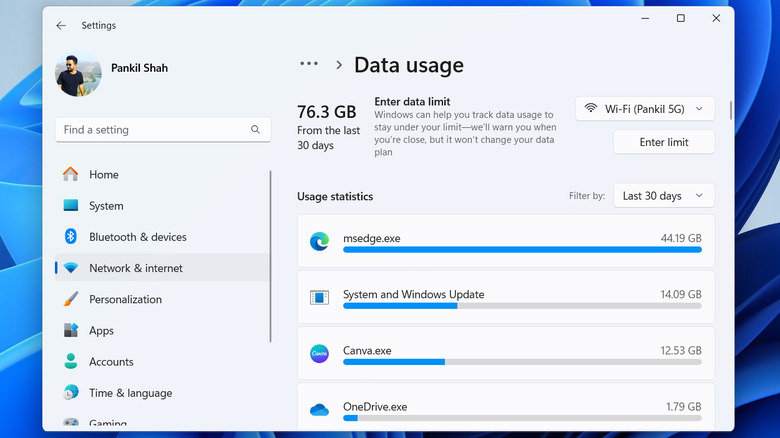Image resolution: width=780 pixels, height=438 pixels.
Task: Click the msedge.exe Edge logo icon
Action: [319, 240]
